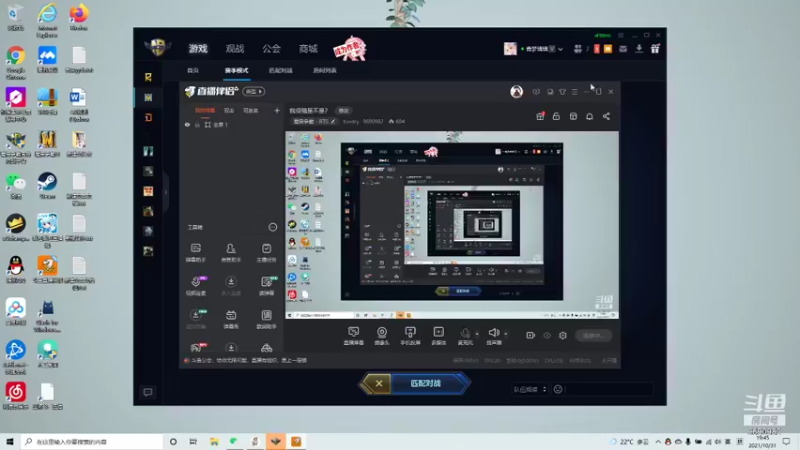Screen dimensions: 800x450
Task: Open the chat bubble icon in left sidebar
Action: 148,392
